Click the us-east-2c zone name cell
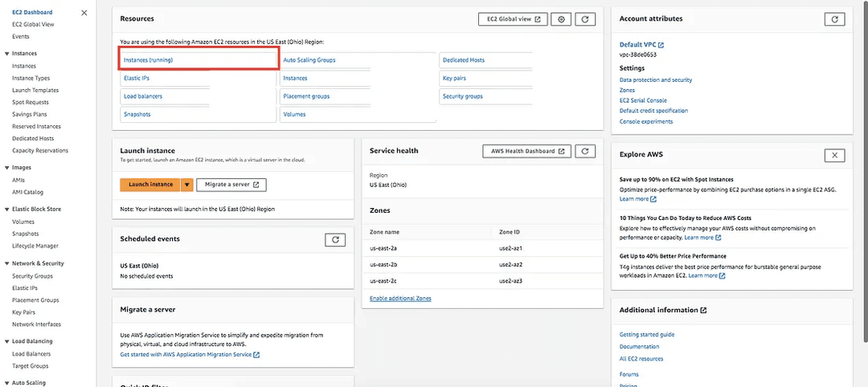 point(383,281)
